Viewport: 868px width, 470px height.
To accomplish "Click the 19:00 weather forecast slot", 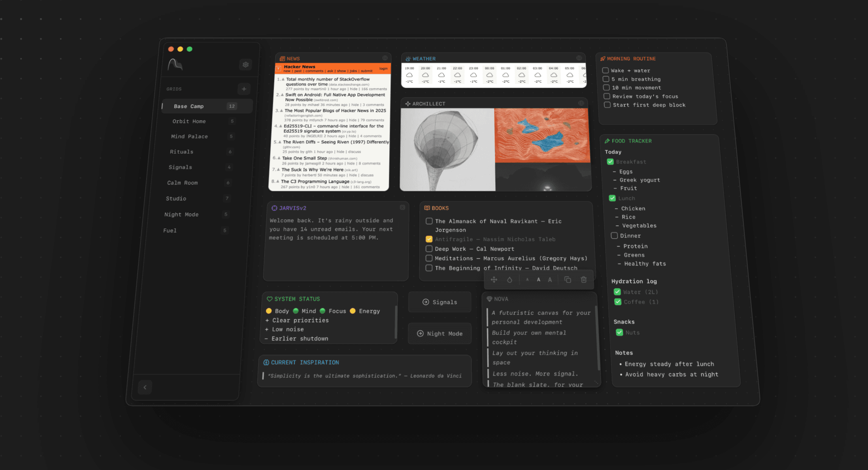I will click(x=409, y=75).
